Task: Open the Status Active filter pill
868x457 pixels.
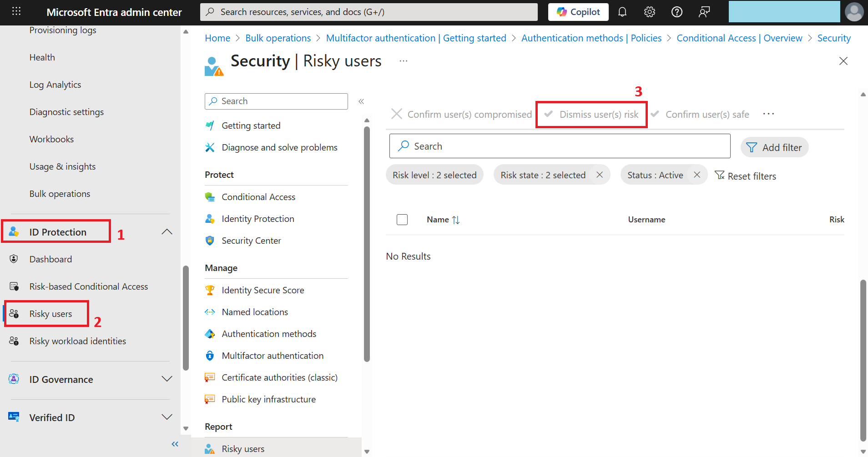Action: tap(655, 175)
